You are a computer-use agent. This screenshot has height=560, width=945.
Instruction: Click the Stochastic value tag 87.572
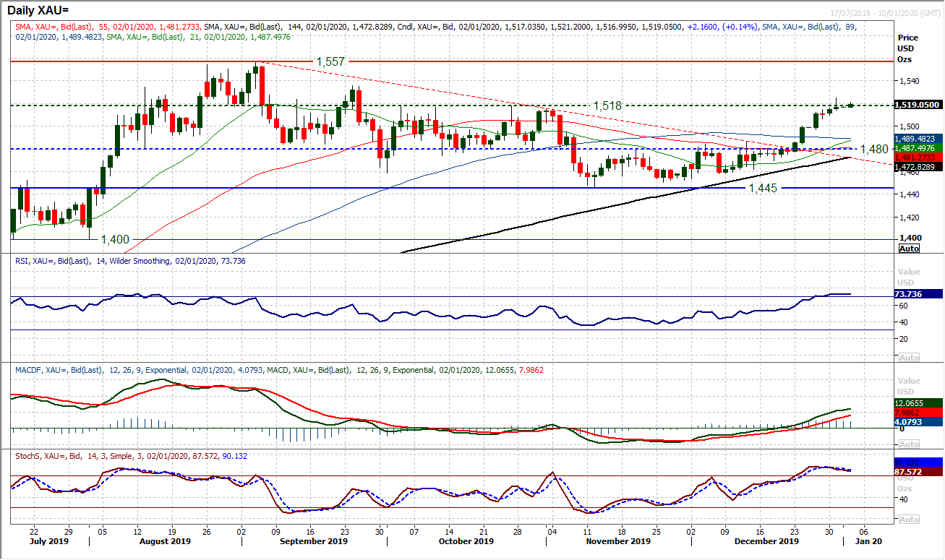(917, 470)
